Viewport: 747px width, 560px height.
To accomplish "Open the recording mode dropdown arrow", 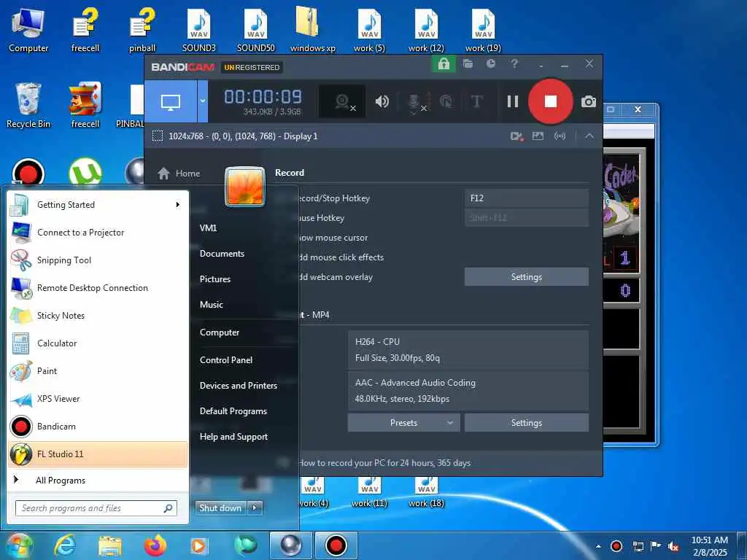I will (203, 101).
